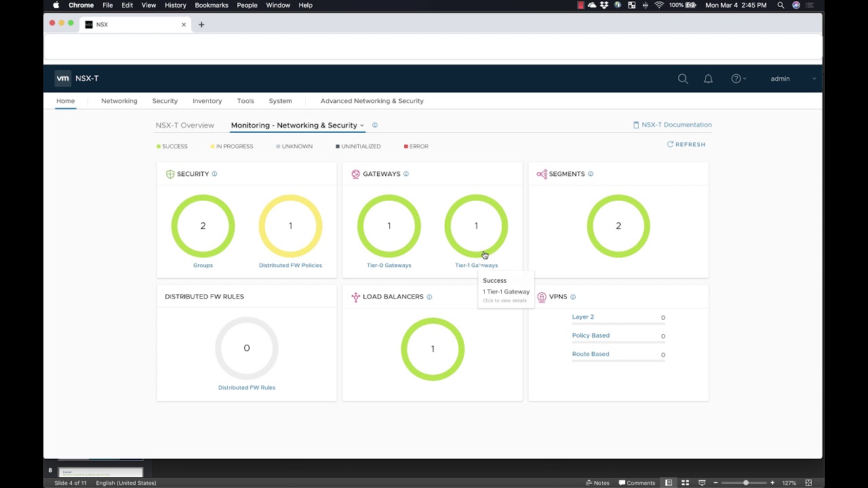Click the Gateways globe icon
The width and height of the screenshot is (868, 488).
[356, 174]
